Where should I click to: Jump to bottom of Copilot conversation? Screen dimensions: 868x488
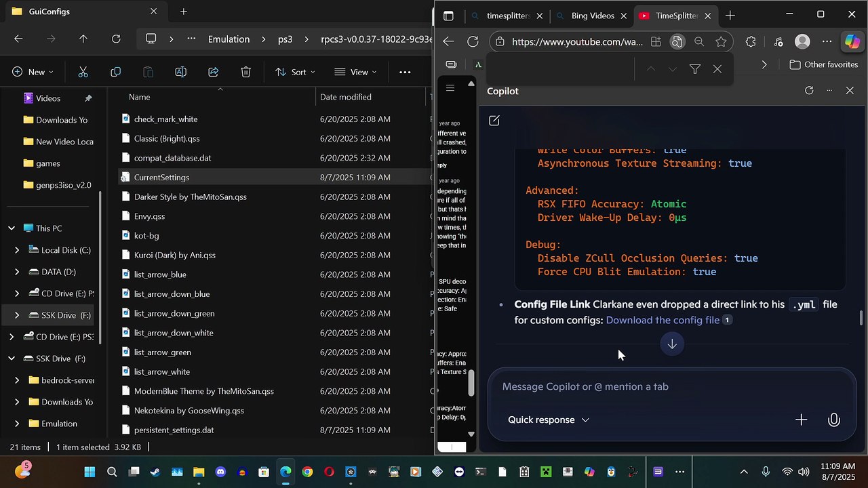(x=672, y=344)
